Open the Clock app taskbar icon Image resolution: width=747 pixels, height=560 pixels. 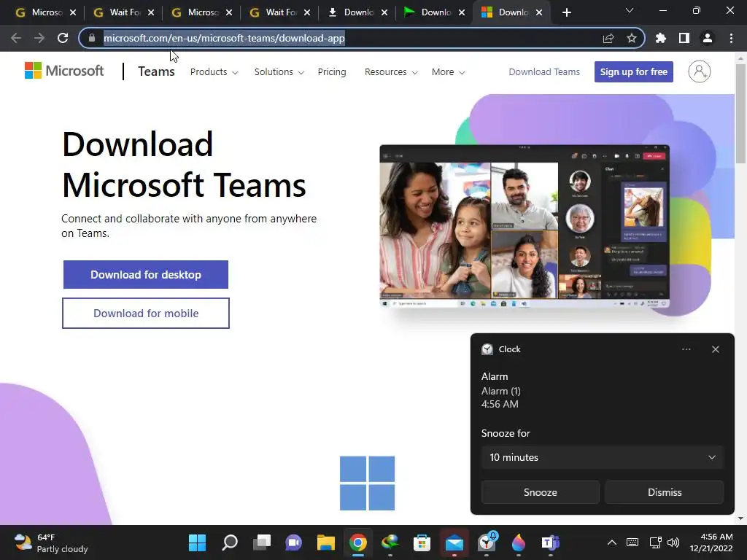coord(487,542)
